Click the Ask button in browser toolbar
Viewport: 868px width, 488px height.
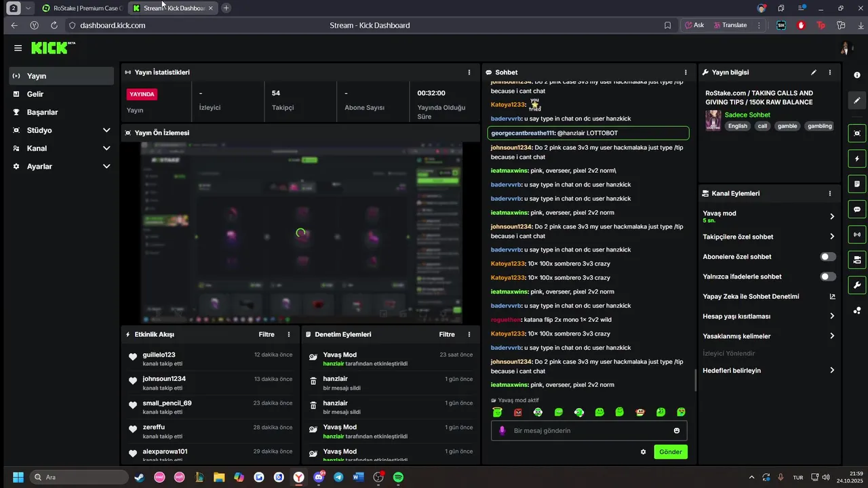click(694, 25)
